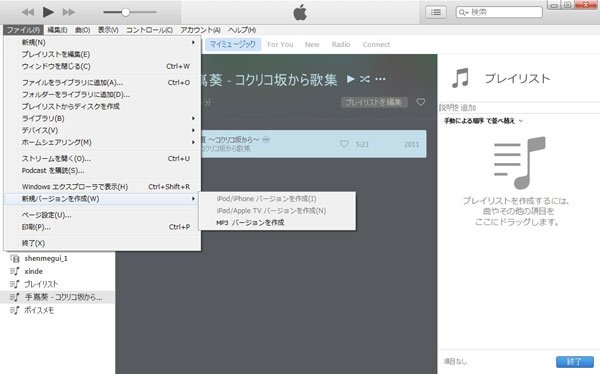Shuffle the playlist using shuffle icon
The height and width of the screenshot is (374, 600).
point(365,79)
